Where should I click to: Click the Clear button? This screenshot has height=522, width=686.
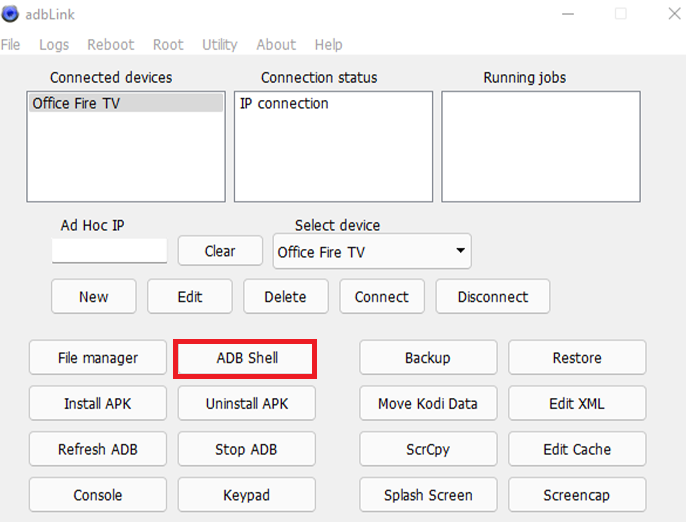click(x=220, y=251)
